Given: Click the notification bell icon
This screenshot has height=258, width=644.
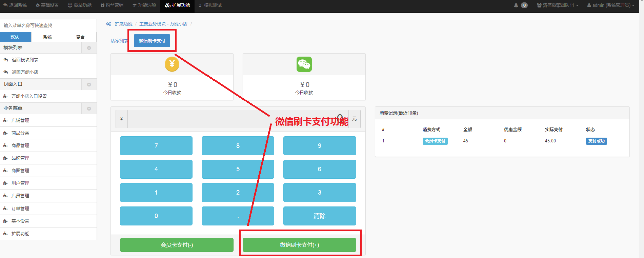Looking at the screenshot, I should click(516, 5).
